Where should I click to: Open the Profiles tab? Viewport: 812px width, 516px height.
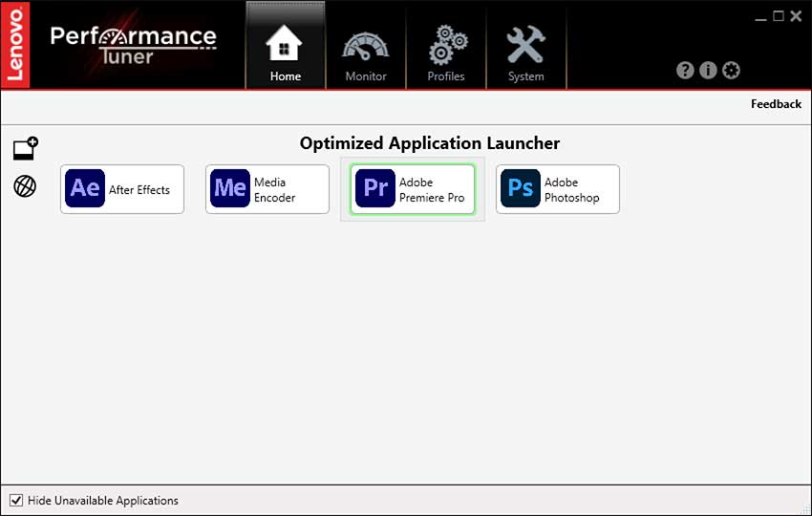point(446,46)
